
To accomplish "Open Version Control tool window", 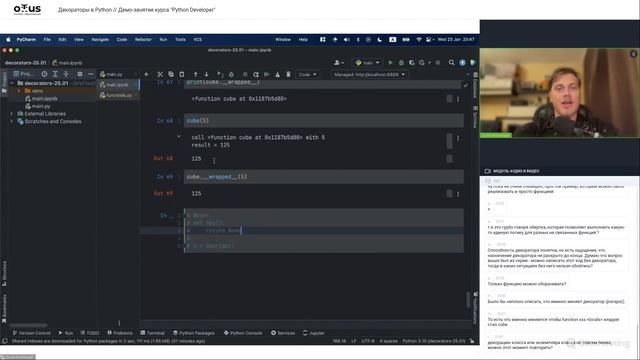I will [31, 333].
